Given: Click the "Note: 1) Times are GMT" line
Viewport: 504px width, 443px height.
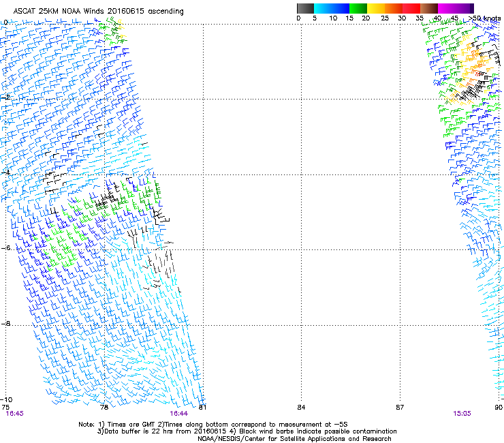Looking at the screenshot, I should [213, 425].
